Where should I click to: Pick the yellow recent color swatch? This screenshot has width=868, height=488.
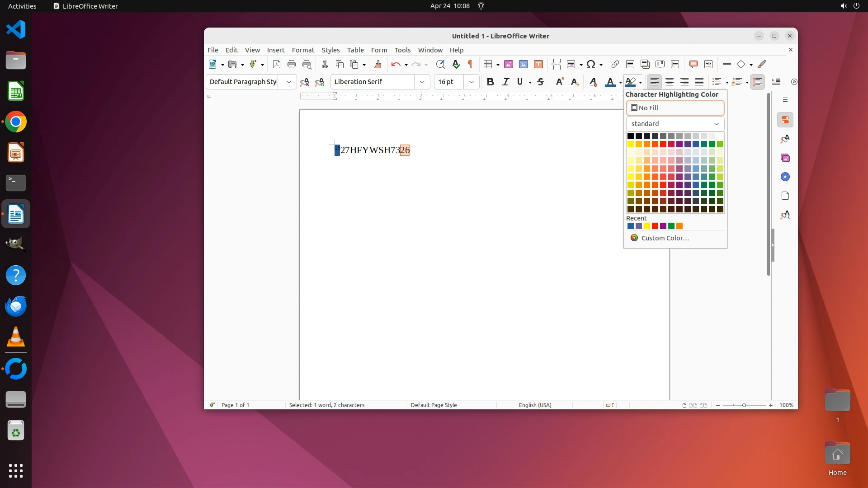(x=647, y=226)
